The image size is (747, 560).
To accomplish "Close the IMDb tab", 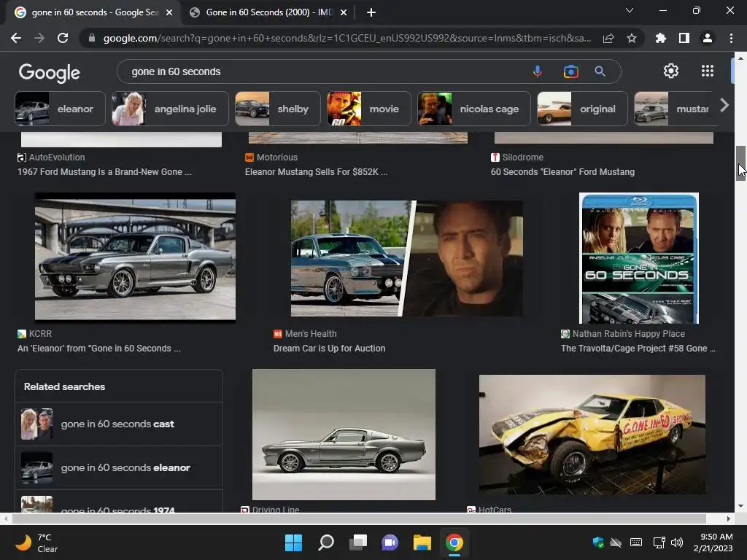I will [344, 12].
